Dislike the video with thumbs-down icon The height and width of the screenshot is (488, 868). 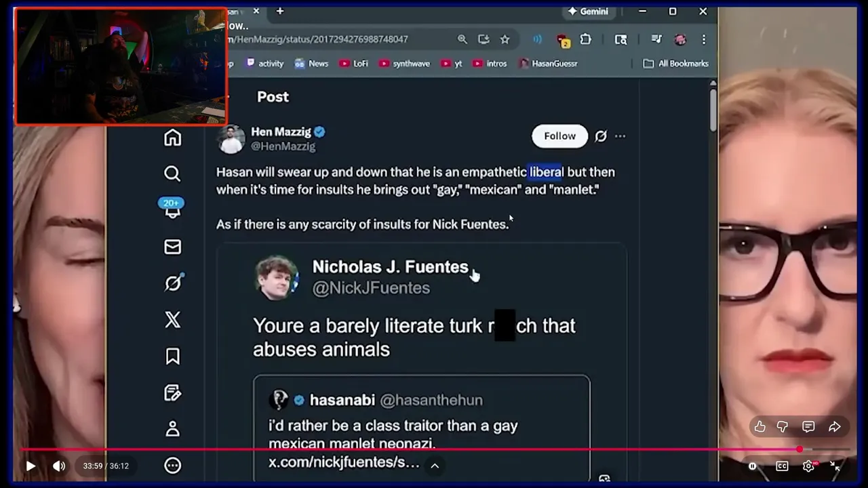coord(783,426)
